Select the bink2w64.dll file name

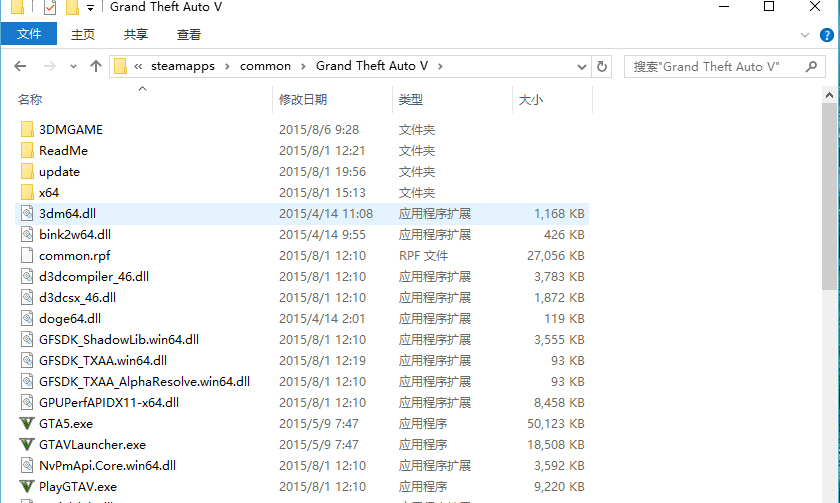click(x=75, y=235)
